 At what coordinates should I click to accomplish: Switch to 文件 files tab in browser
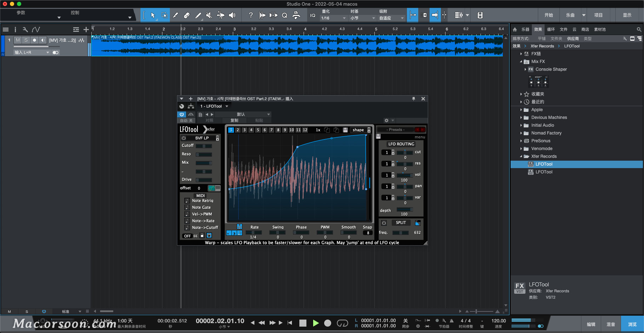564,29
